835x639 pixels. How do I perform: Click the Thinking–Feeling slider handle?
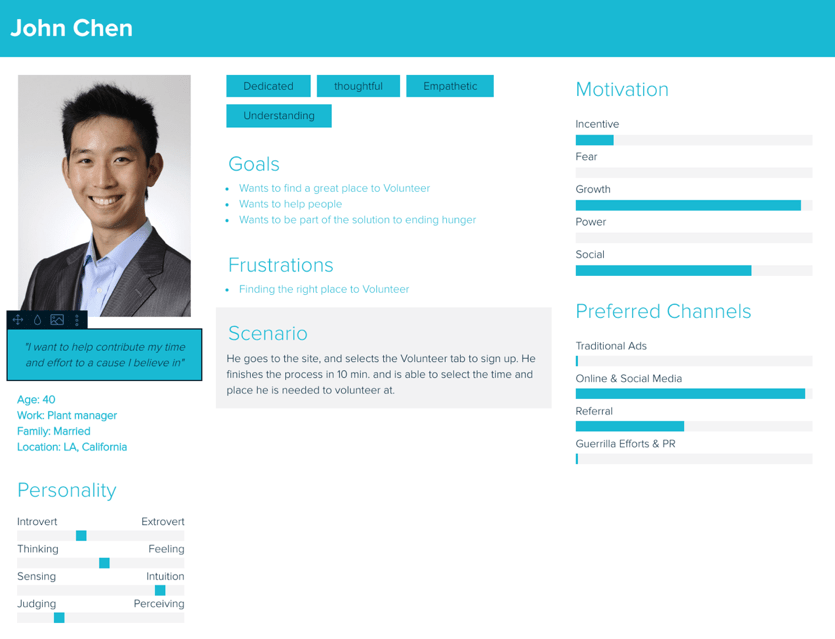coord(104,563)
